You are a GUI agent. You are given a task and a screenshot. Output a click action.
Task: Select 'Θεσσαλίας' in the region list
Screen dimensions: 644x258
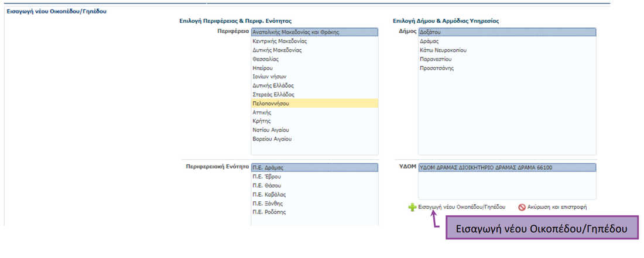coord(265,59)
